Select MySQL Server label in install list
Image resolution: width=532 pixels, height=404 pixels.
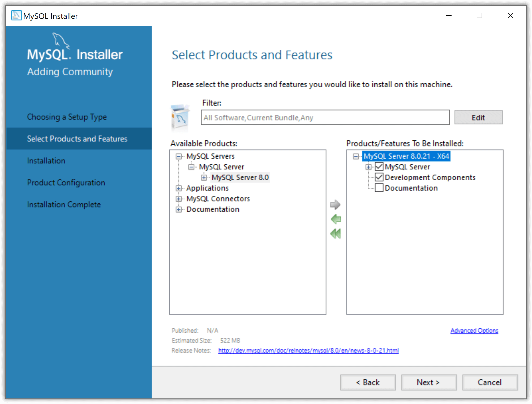click(x=407, y=167)
